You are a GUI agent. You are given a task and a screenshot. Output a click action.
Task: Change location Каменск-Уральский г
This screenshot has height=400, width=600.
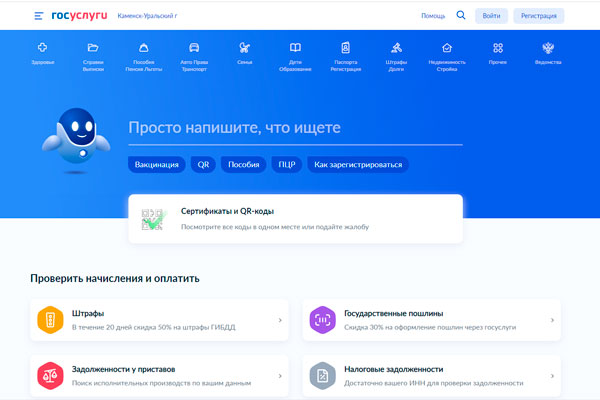(x=147, y=16)
